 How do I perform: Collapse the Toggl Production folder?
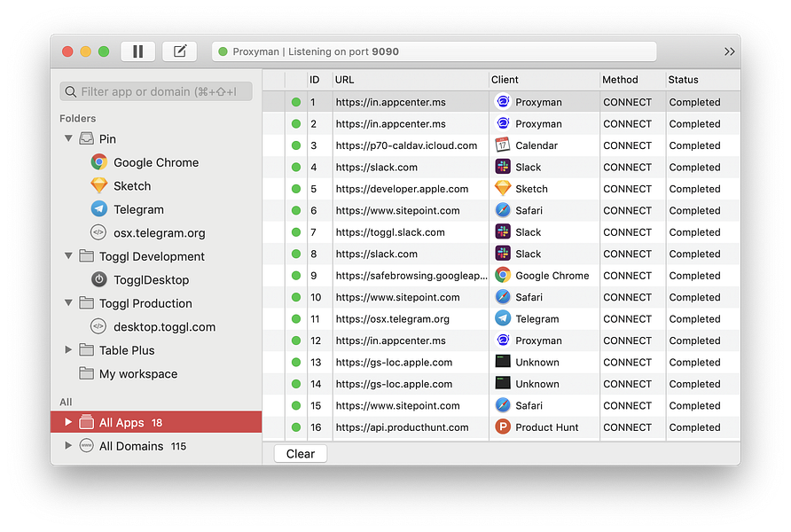coord(68,302)
